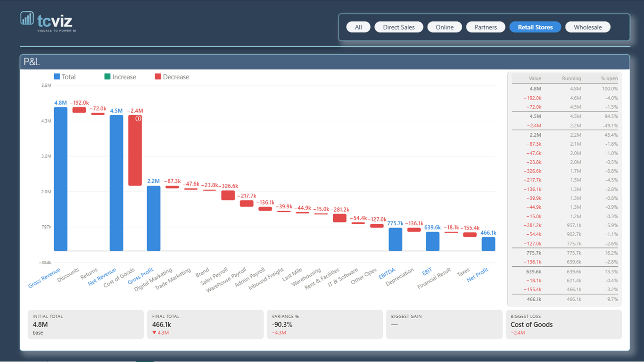Click the 957.1k running value cell
Screen dimensions: 644x362
(x=573, y=225)
